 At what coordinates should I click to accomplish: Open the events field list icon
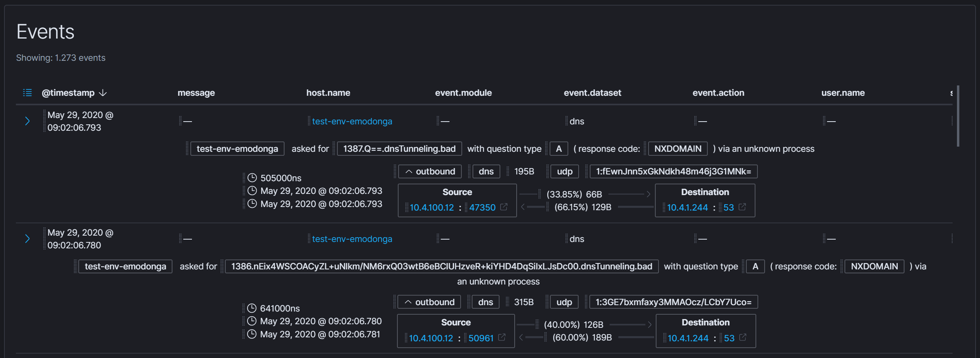coord(27,93)
